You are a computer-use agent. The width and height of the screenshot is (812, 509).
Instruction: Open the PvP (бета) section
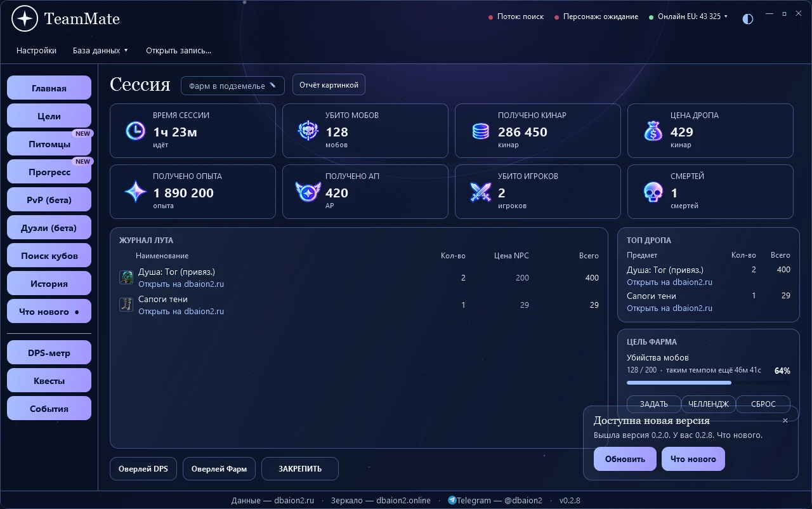click(49, 200)
